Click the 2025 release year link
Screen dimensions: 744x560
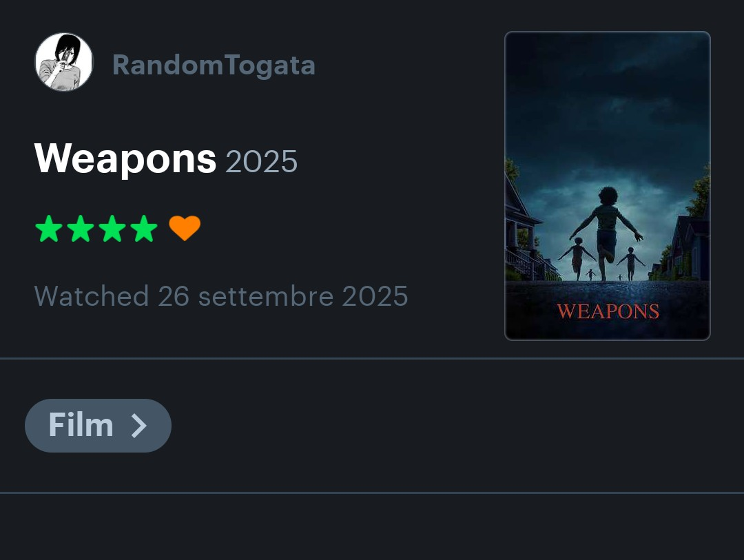tap(262, 162)
